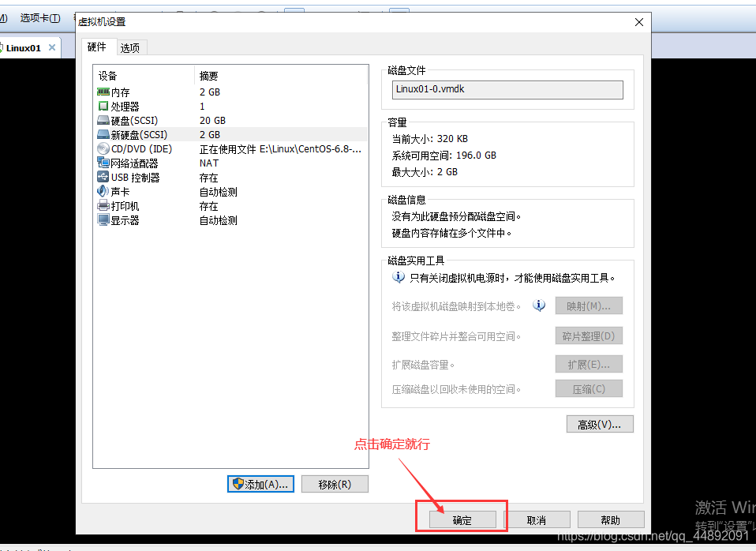Click the 帮助 button
The height and width of the screenshot is (551, 756).
click(x=611, y=520)
